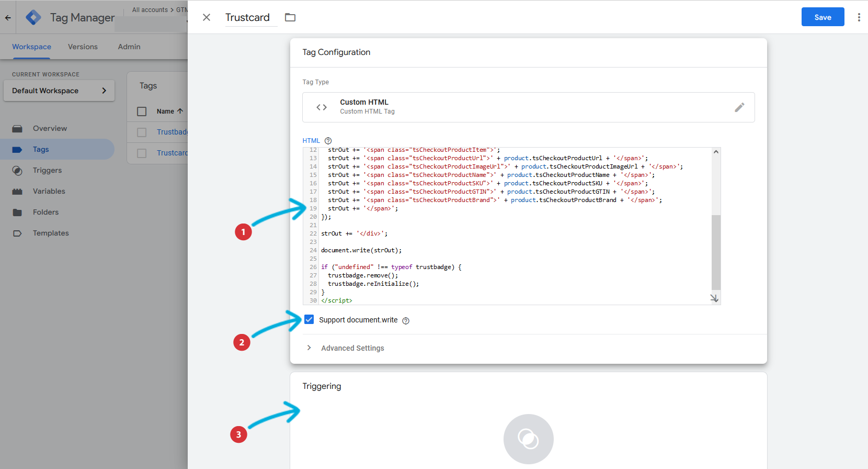This screenshot has height=469, width=868.
Task: Click the Templates sidebar icon
Action: pos(17,233)
